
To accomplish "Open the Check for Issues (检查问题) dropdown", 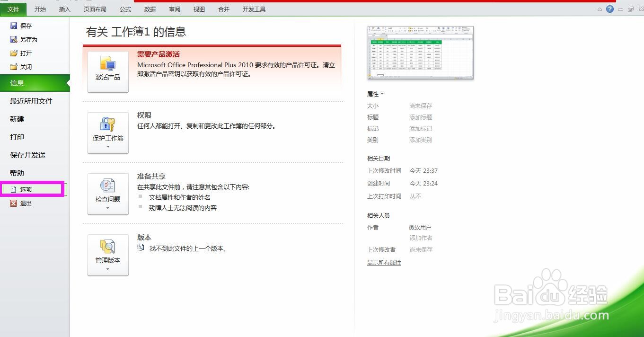I will (x=108, y=194).
